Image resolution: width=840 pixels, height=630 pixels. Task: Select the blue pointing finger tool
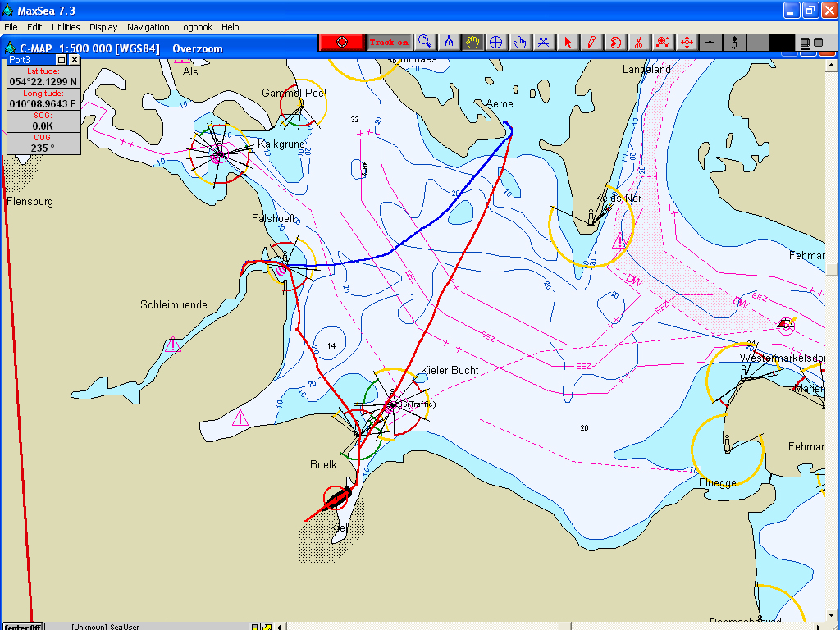click(519, 43)
